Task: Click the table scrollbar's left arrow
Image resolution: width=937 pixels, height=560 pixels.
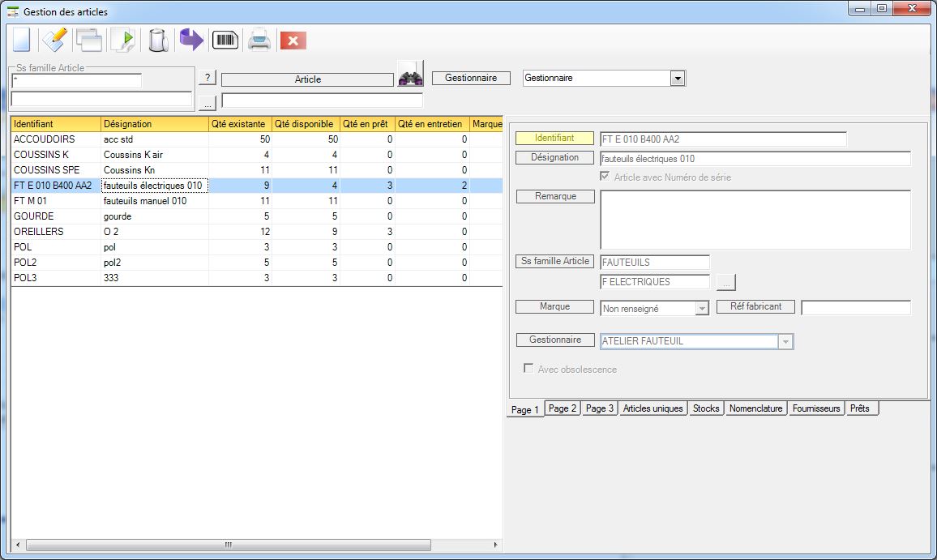Action: click(x=18, y=545)
